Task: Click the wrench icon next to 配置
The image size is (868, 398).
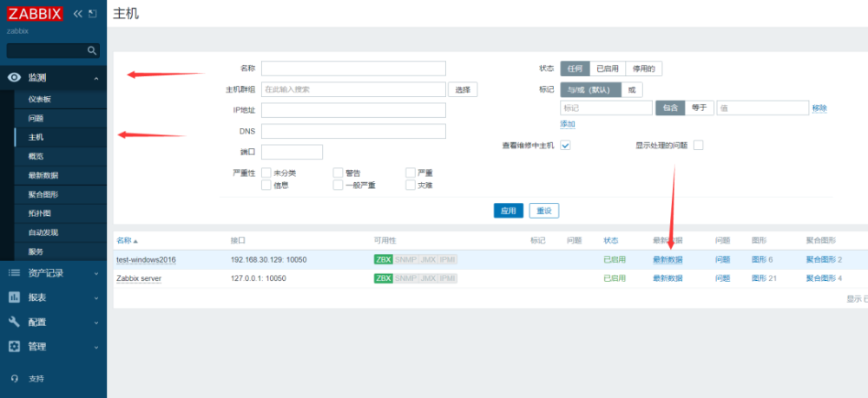Action: [x=15, y=322]
